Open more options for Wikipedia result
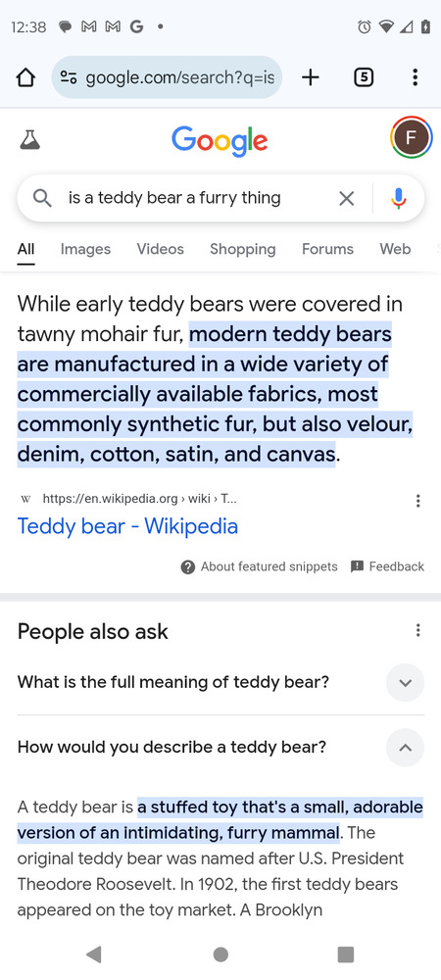The image size is (441, 980). [x=417, y=501]
